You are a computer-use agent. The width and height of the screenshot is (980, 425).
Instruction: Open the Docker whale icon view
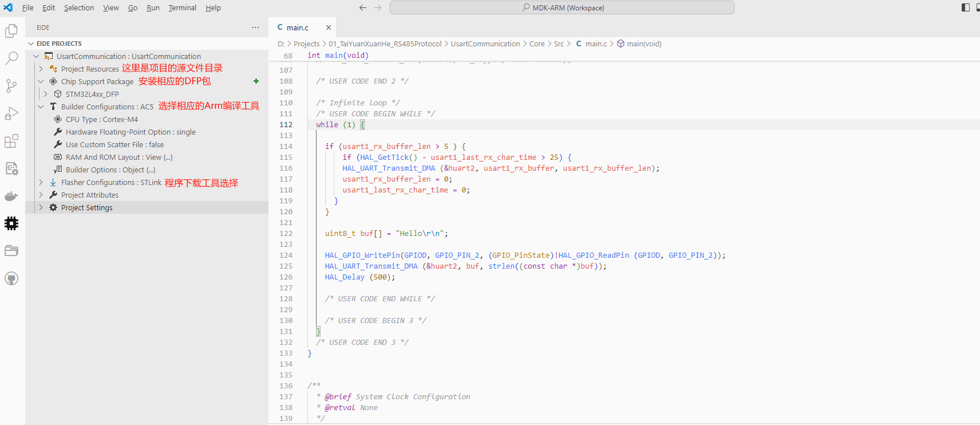pos(11,196)
